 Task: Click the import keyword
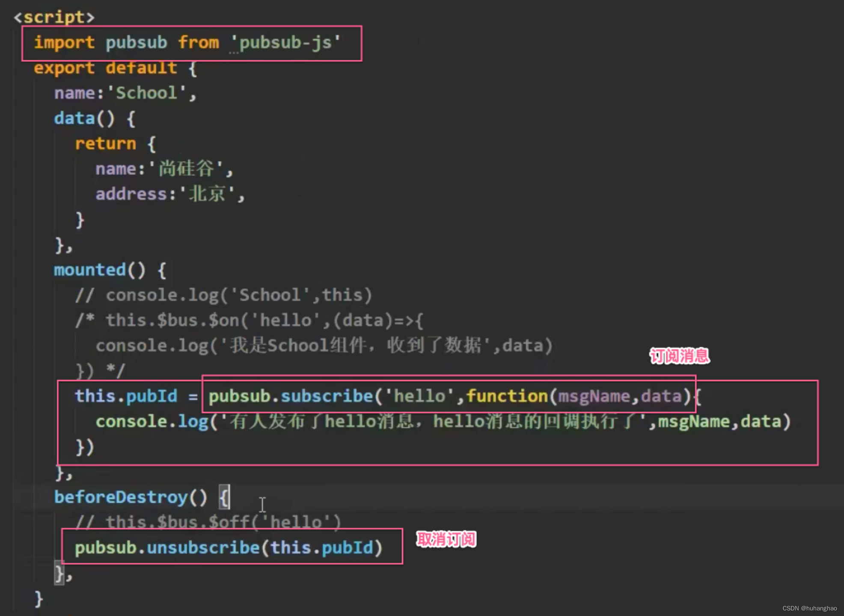(64, 43)
